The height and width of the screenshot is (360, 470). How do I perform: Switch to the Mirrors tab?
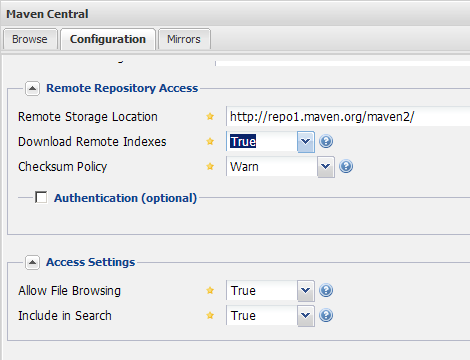pos(184,39)
